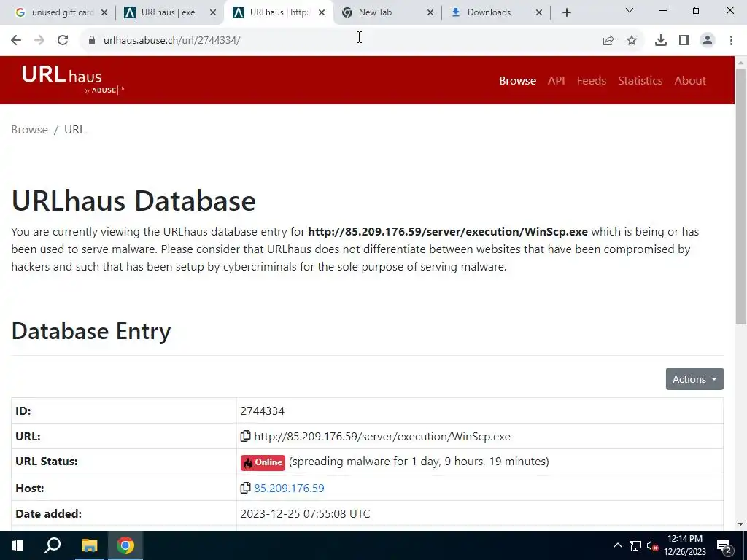The width and height of the screenshot is (747, 560).
Task: Close the unused gift card tab
Action: (x=104, y=12)
